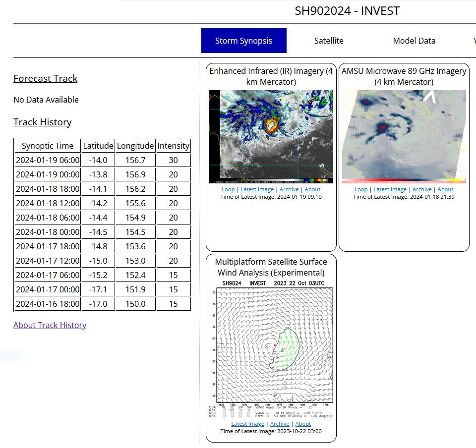Open the Surface Wind Analysis image

coord(271,349)
